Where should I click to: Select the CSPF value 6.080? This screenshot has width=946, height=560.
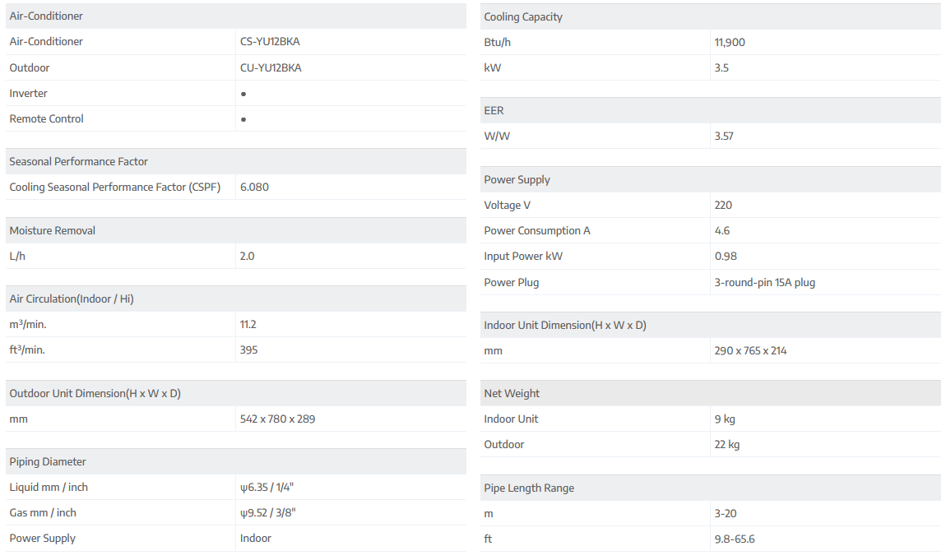(x=254, y=187)
